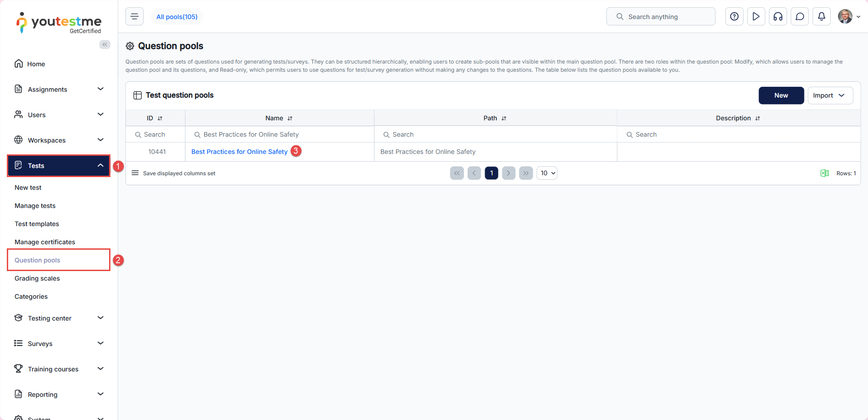Focus the Search anything field
The height and width of the screenshot is (420, 868).
pos(661,16)
